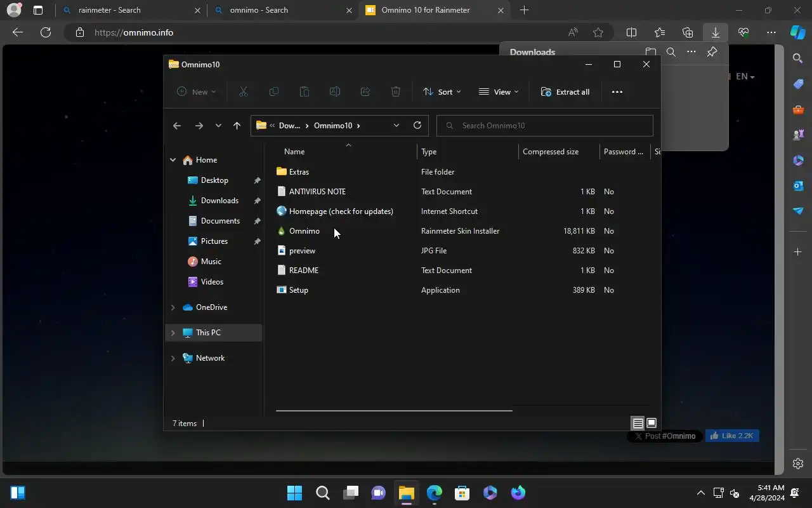Image resolution: width=812 pixels, height=508 pixels.
Task: Switch to large icons view using status bar icon
Action: pyautogui.click(x=652, y=423)
